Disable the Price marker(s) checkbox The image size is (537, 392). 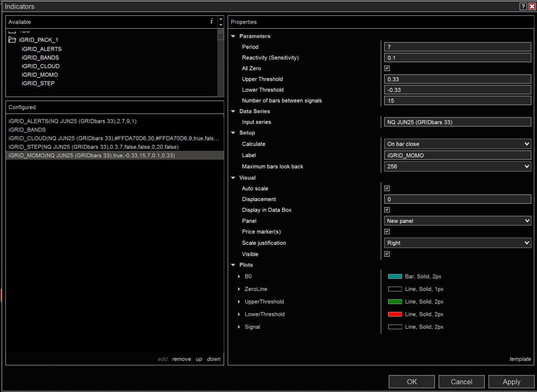387,232
